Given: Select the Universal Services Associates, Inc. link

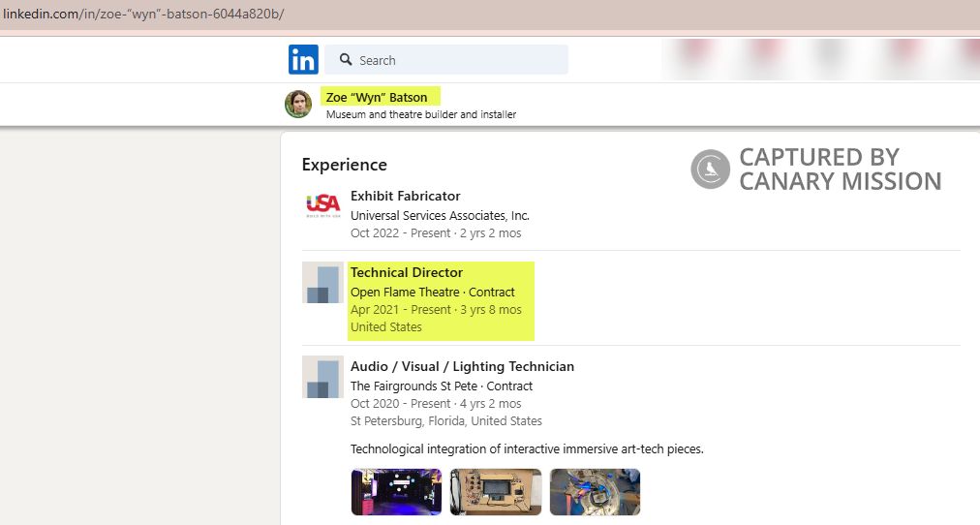Looking at the screenshot, I should [x=440, y=215].
